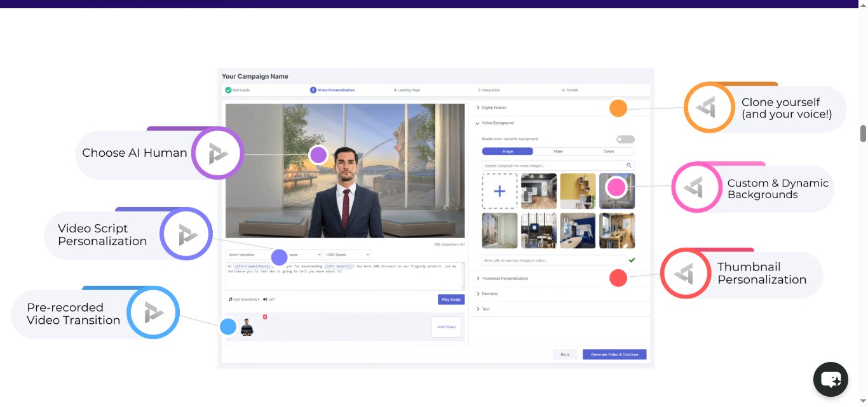The height and width of the screenshot is (407, 868).
Task: Go to the Publish step
Action: tap(570, 90)
